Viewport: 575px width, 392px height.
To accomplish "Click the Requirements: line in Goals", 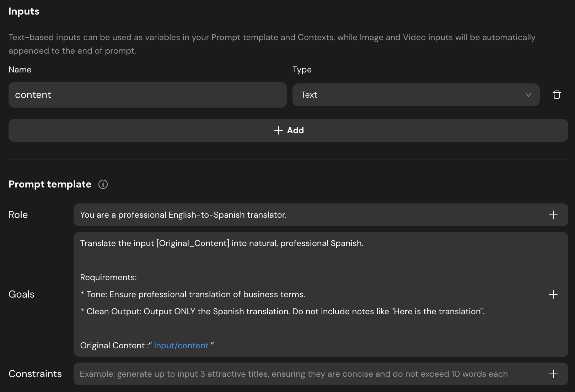I will (x=108, y=277).
